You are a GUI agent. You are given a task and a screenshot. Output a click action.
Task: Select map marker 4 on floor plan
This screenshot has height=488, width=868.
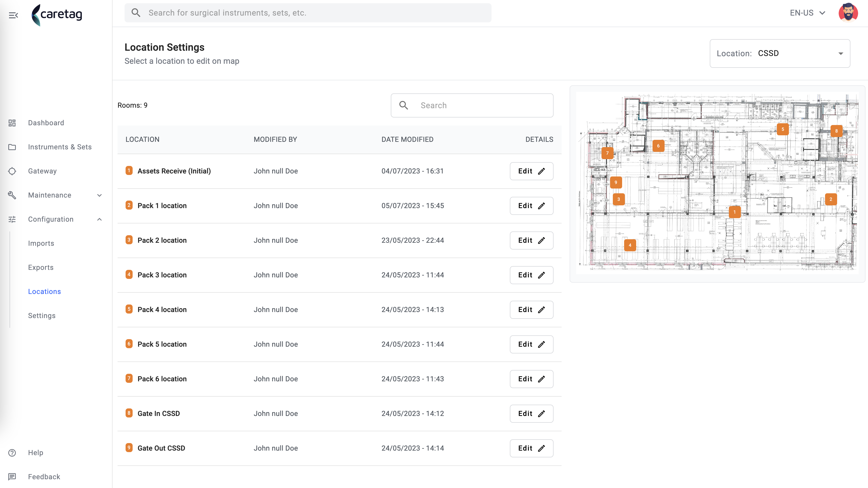[630, 245]
